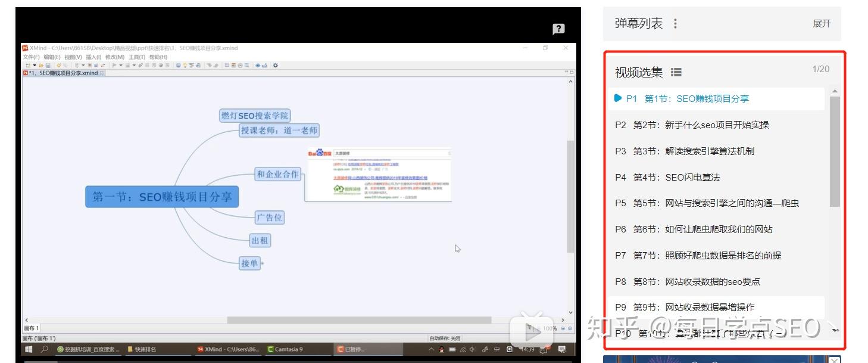The width and height of the screenshot is (868, 363).
Task: Play P5 网站与搜索引擎之间的沟通—爬虫
Action: coord(716,203)
